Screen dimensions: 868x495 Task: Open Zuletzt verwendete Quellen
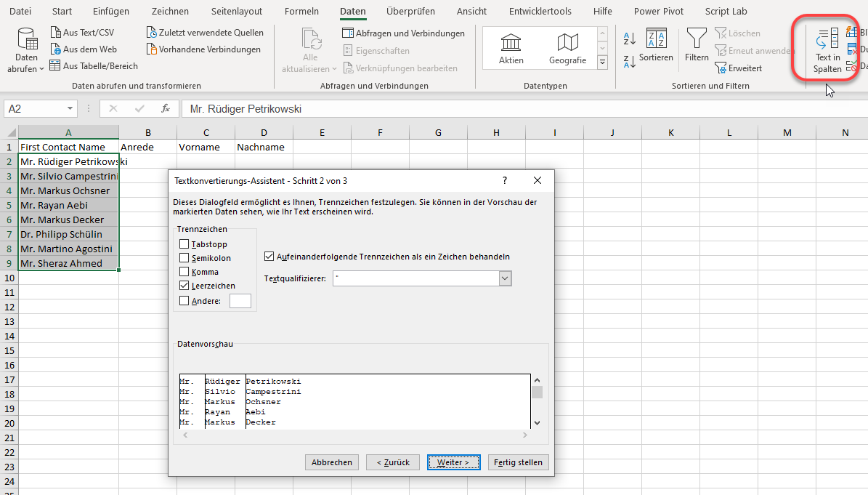(205, 33)
